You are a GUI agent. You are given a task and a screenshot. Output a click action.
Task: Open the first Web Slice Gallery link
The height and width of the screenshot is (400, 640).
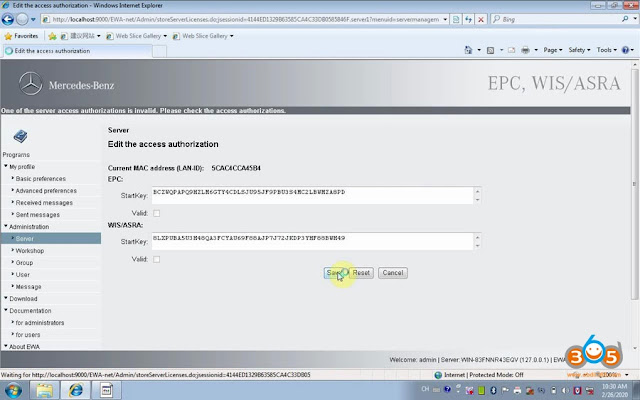(136, 36)
